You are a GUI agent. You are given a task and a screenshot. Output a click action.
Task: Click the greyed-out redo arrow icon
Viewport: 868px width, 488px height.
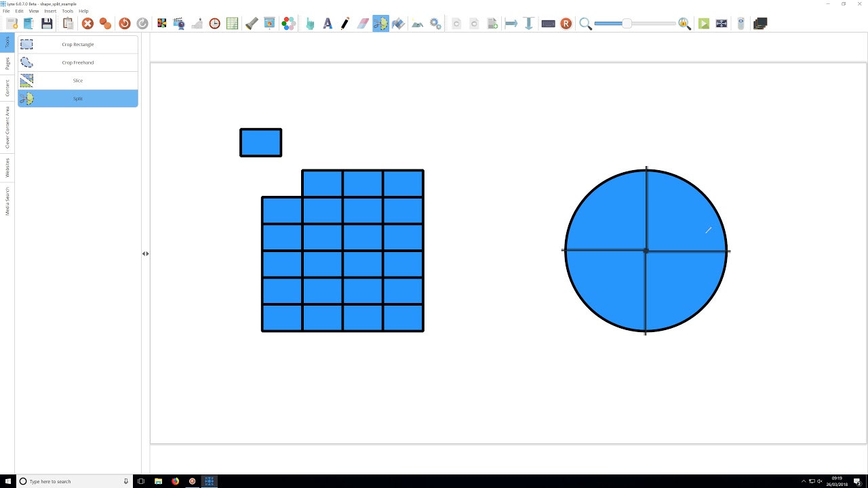coord(142,24)
